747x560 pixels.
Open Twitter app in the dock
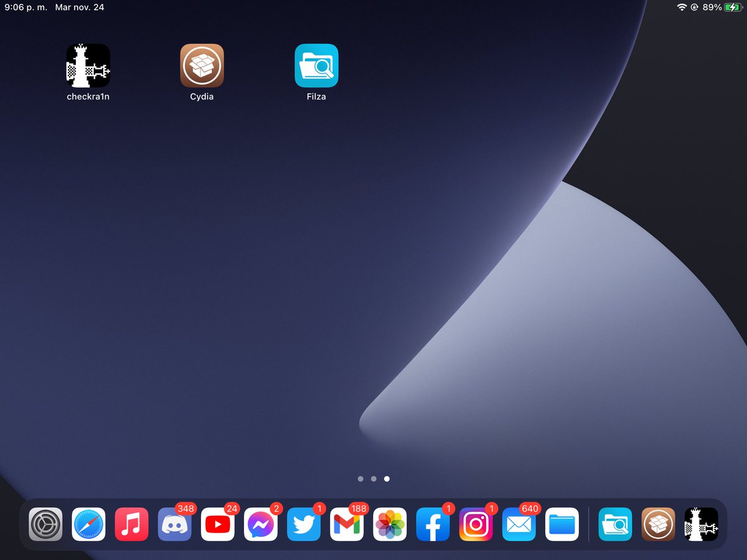[303, 525]
